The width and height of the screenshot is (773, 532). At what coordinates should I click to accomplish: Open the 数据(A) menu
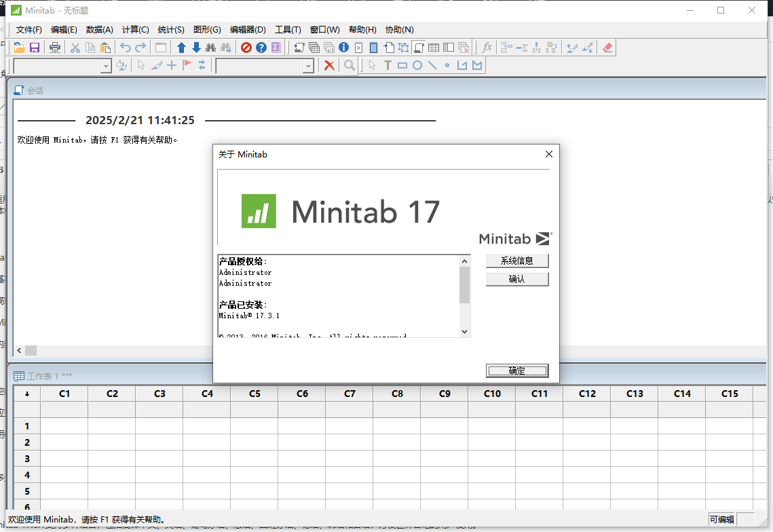point(100,30)
